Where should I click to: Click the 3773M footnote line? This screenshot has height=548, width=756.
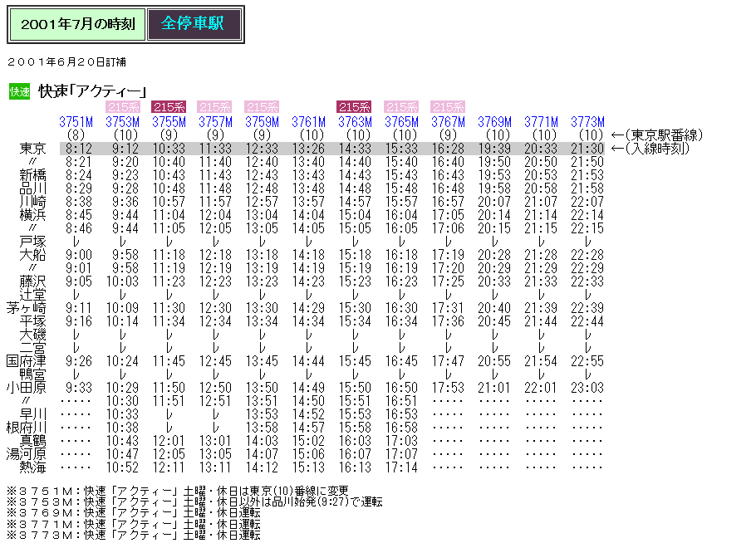pos(134,535)
